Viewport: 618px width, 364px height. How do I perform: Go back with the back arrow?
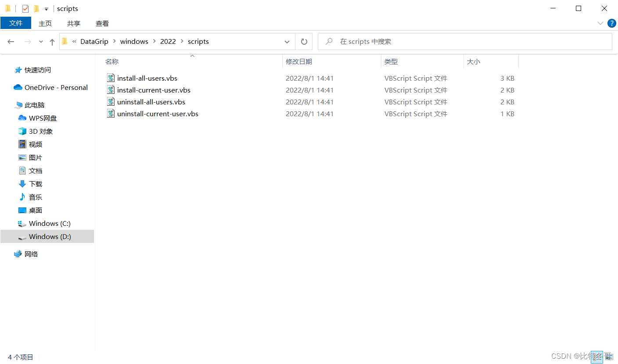[x=11, y=42]
